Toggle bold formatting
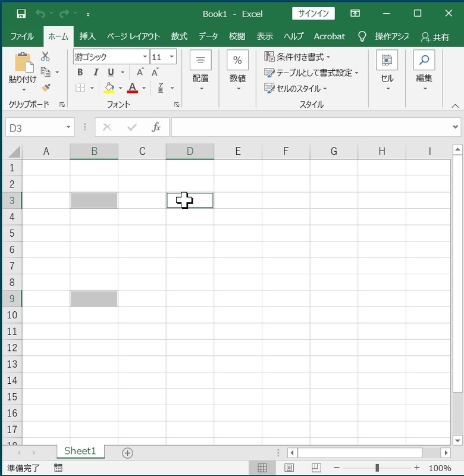 [x=80, y=72]
